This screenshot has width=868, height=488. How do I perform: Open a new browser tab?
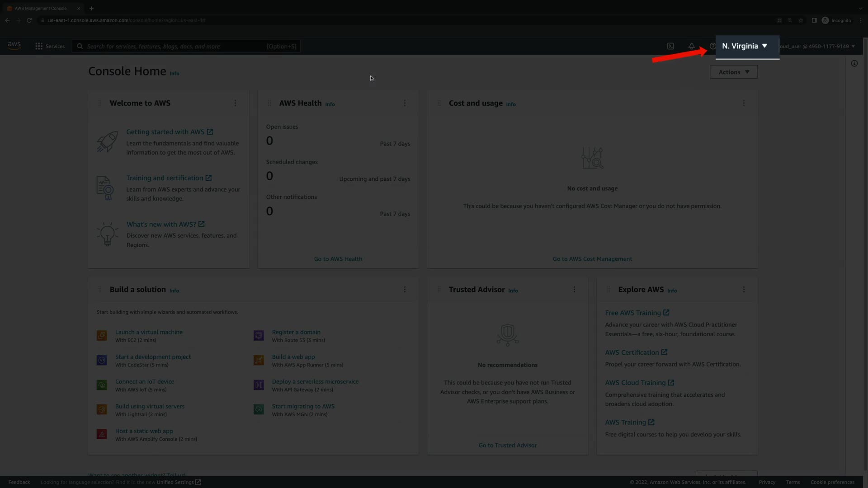[91, 8]
